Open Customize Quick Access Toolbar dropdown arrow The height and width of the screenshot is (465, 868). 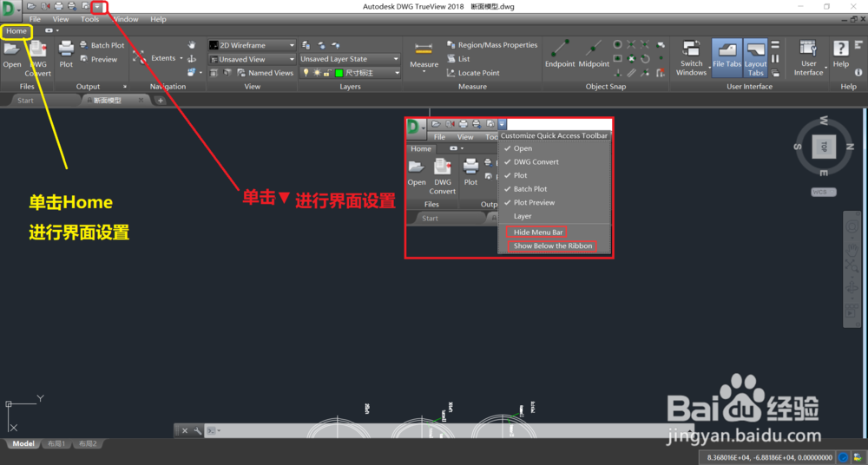point(97,7)
